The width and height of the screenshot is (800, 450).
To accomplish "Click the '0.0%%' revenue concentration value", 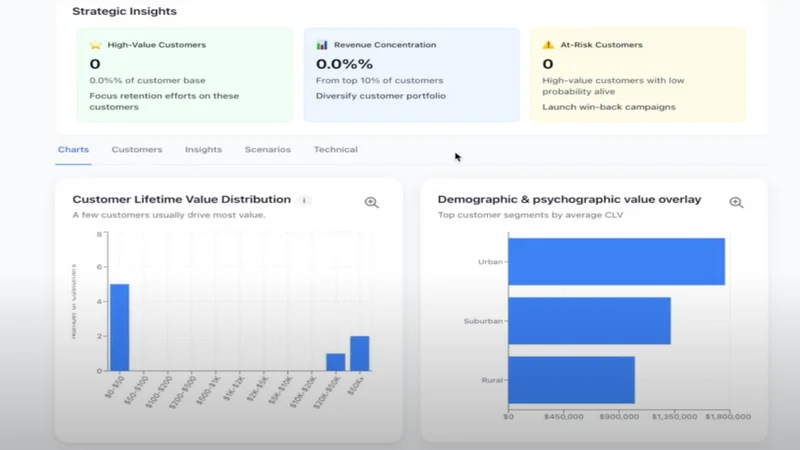I will pyautogui.click(x=344, y=64).
